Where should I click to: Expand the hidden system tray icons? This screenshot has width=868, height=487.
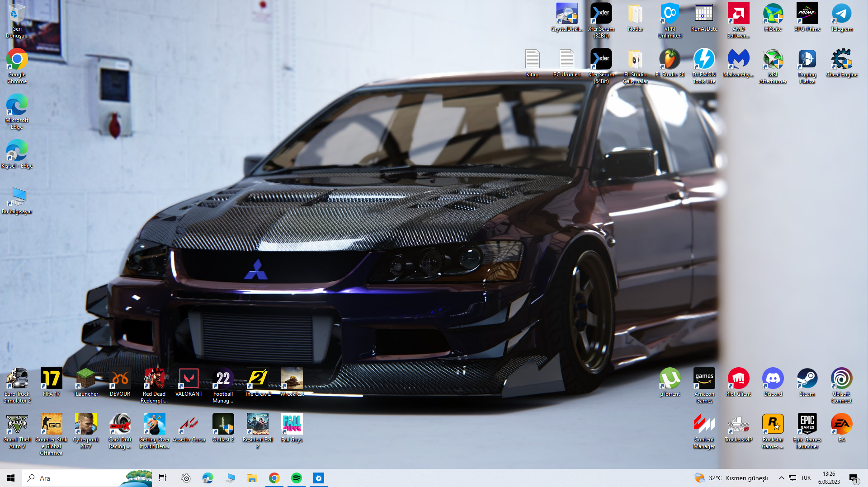tap(781, 478)
